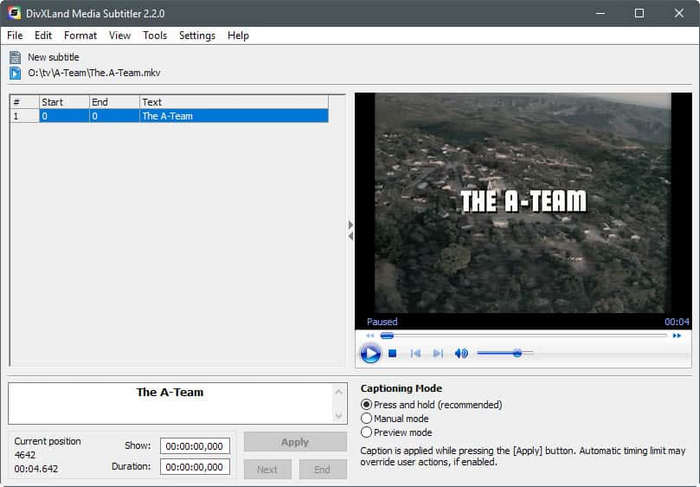
Task: Click the Duration time input field
Action: tap(195, 467)
